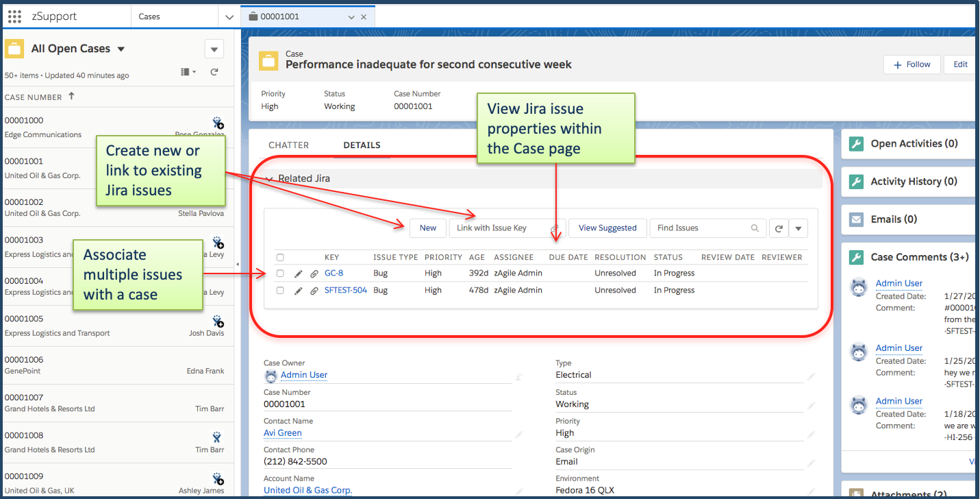The image size is (980, 499).
Task: Open Related Jira more actions dropdown
Action: pyautogui.click(x=799, y=228)
